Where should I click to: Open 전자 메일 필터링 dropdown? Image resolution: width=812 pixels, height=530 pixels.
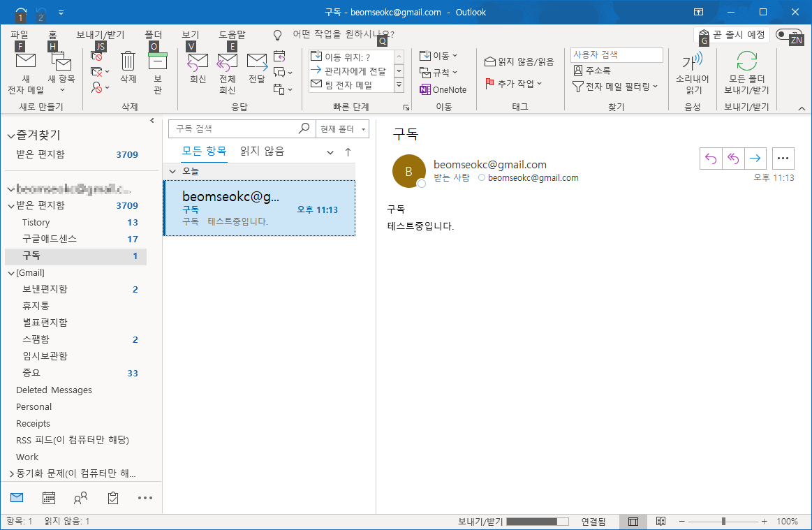(615, 87)
